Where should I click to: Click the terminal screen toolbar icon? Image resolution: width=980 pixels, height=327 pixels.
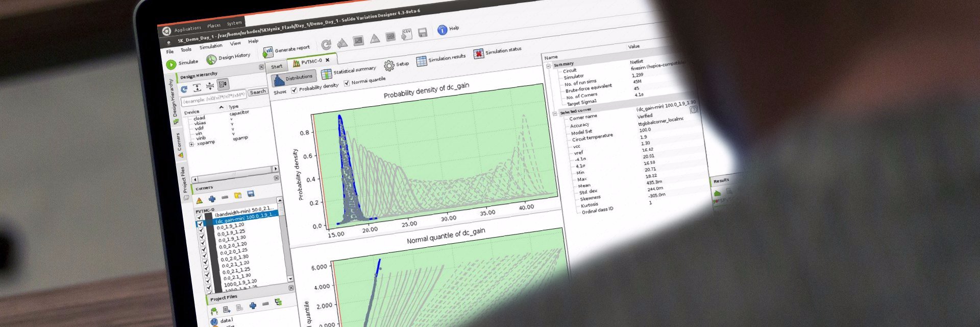(358, 40)
